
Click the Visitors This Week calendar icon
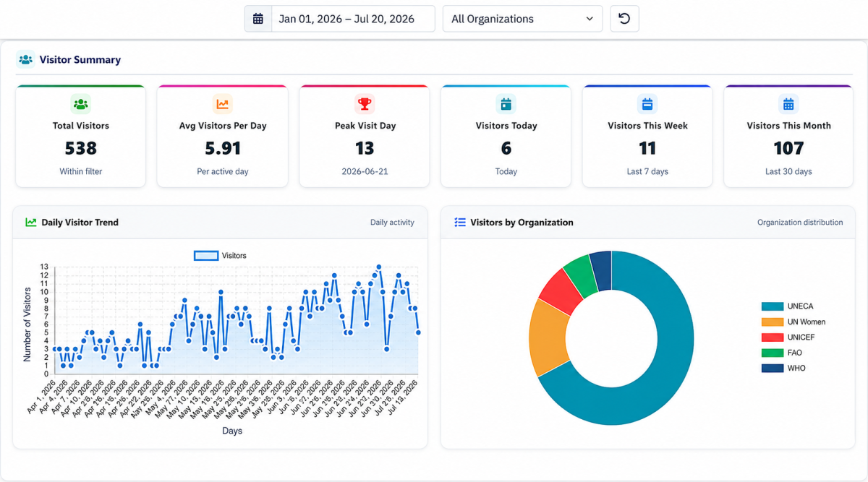tap(647, 104)
